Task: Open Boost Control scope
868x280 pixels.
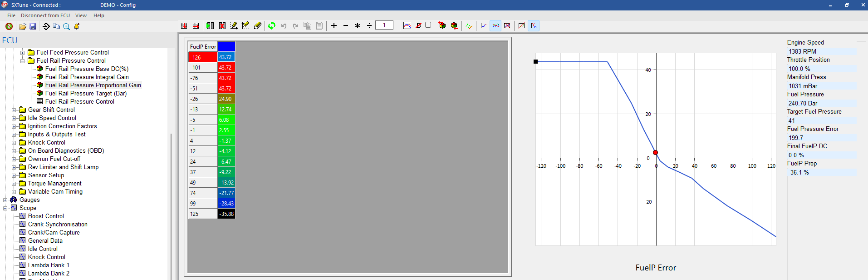Action: [46, 216]
